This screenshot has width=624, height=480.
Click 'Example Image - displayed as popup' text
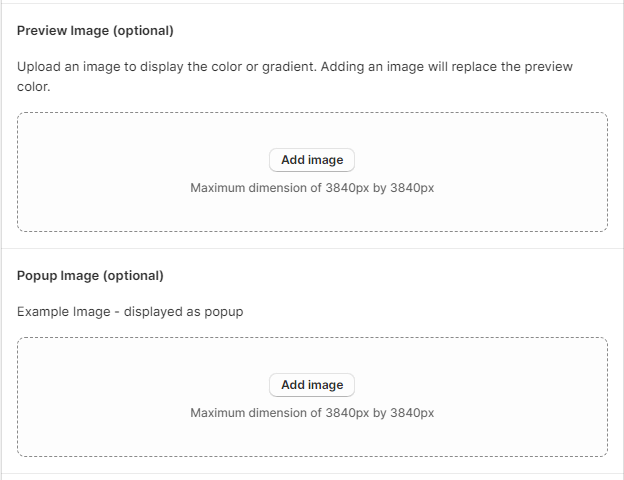coord(130,312)
